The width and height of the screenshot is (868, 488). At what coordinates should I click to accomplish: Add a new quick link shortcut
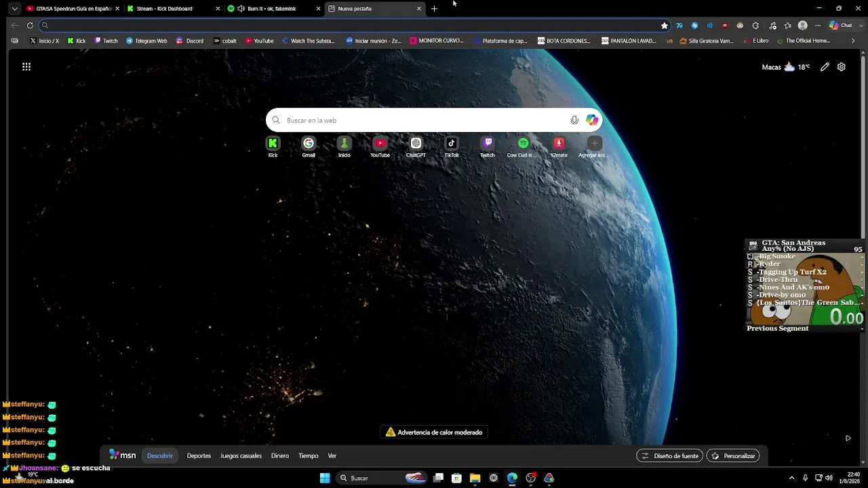pyautogui.click(x=594, y=146)
